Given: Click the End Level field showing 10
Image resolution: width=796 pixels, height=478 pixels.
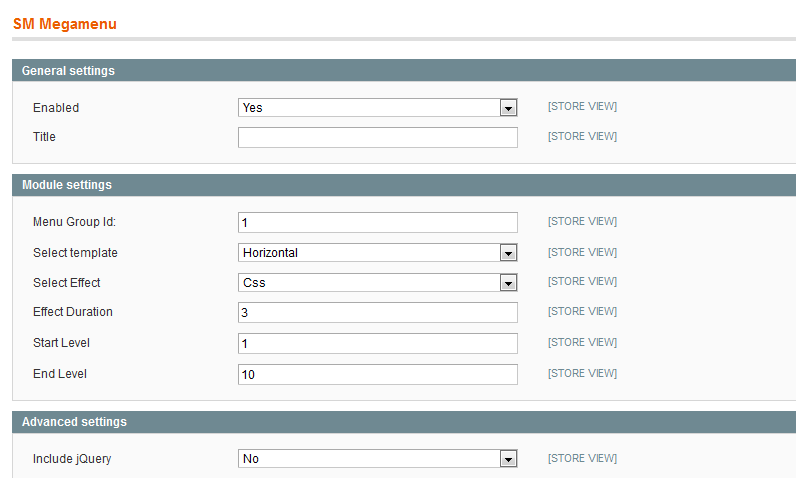Looking at the screenshot, I should click(x=377, y=374).
